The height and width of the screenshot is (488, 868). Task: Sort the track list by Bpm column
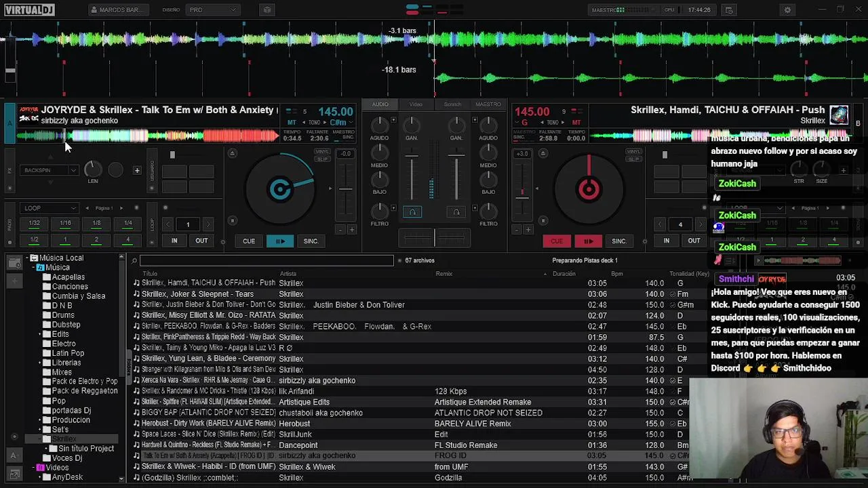[616, 274]
